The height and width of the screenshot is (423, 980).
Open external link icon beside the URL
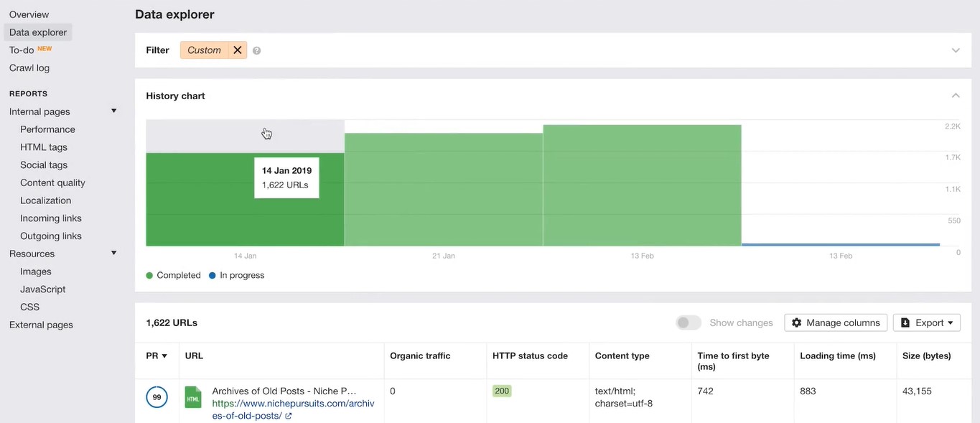(289, 416)
